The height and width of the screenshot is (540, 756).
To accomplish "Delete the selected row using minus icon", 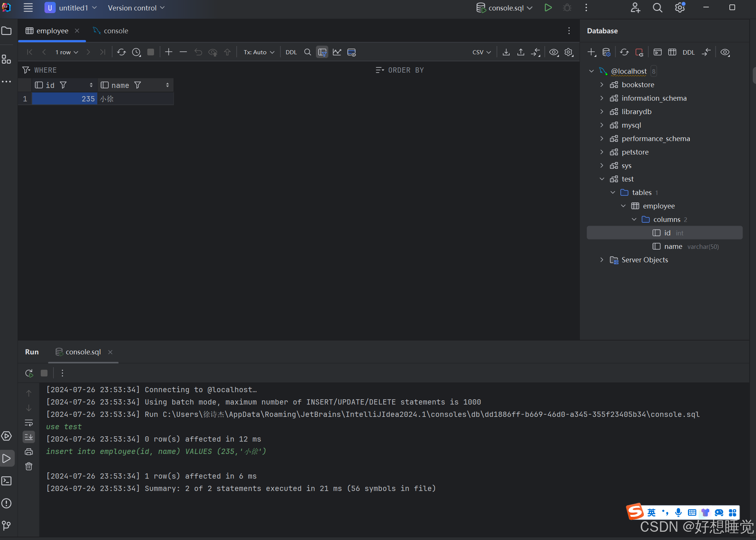I will pos(183,52).
